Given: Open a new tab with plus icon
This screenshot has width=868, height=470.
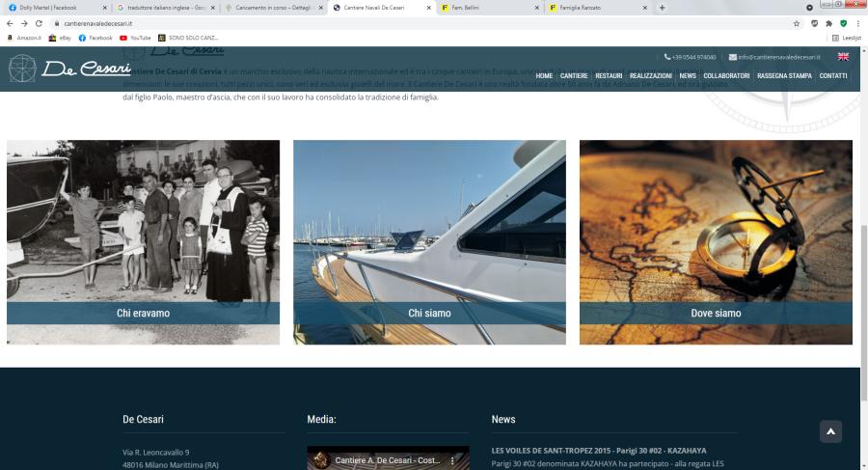Looking at the screenshot, I should [x=662, y=8].
